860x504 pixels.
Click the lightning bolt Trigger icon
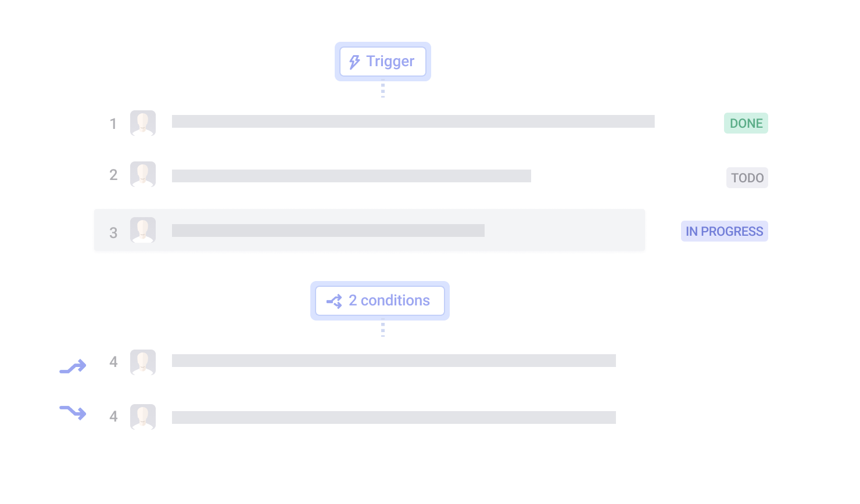(354, 62)
